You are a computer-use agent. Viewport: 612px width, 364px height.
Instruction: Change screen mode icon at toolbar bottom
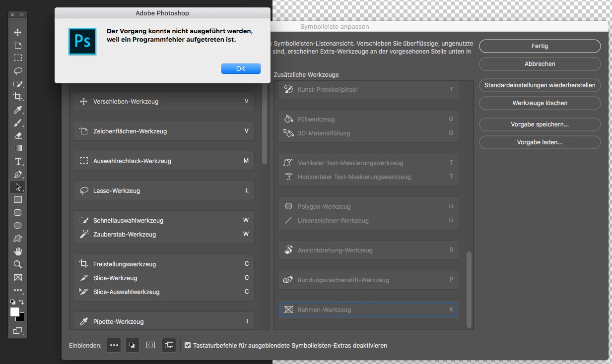(18, 330)
